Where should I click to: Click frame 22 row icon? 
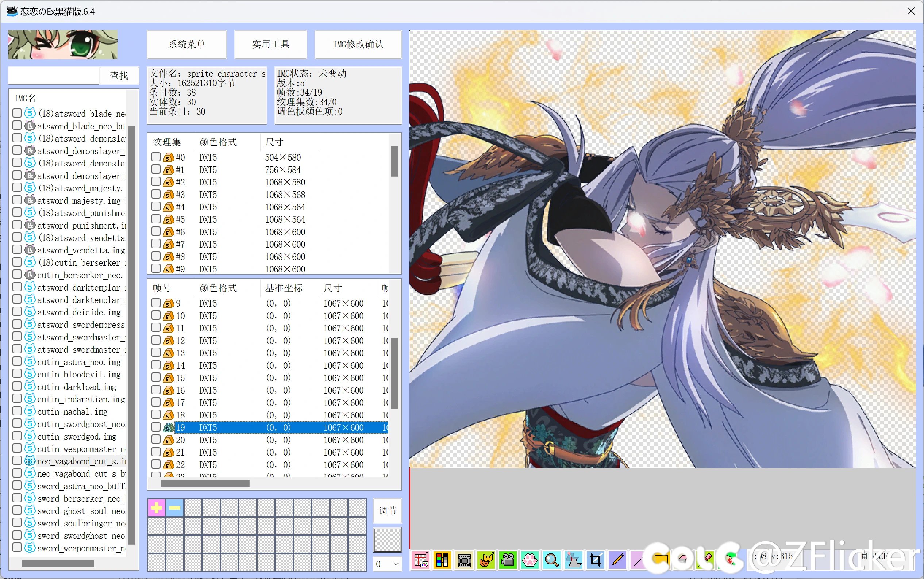[169, 464]
